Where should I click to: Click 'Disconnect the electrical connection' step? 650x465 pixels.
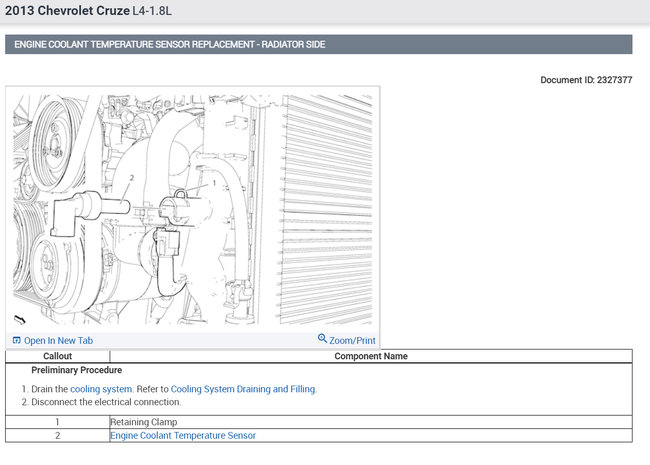[x=106, y=402]
